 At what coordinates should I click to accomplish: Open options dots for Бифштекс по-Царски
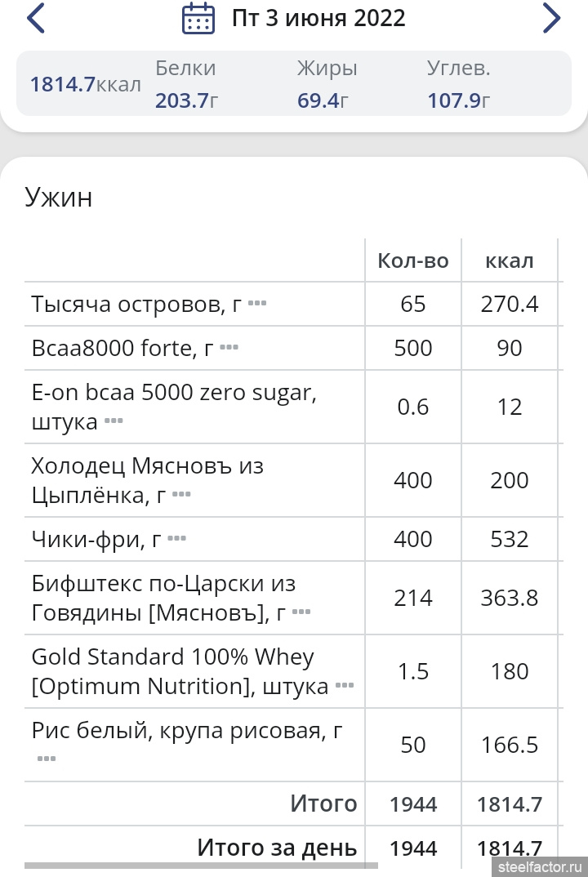301,612
